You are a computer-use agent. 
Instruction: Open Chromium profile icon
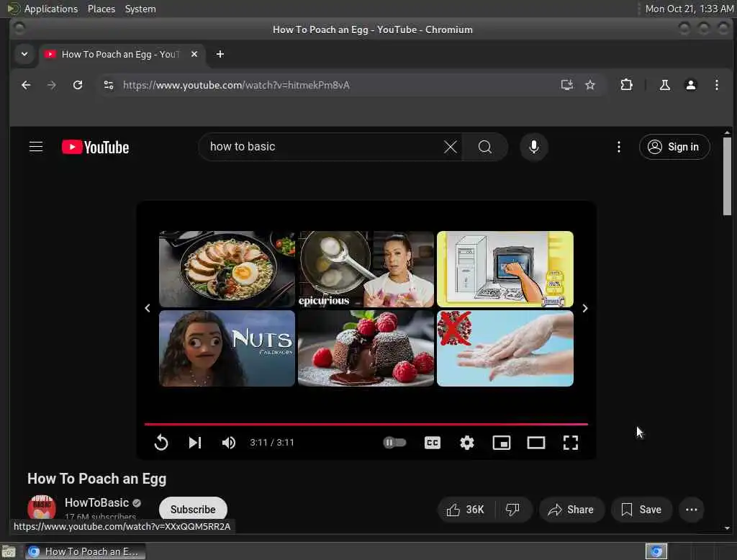[x=690, y=85]
